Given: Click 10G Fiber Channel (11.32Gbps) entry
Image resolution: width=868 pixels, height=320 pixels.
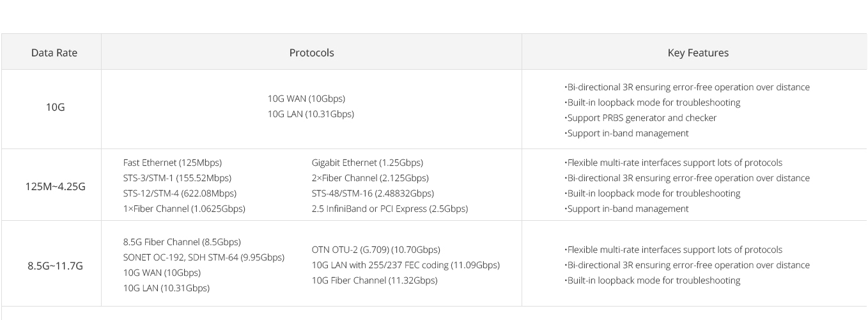Looking at the screenshot, I should click(x=375, y=280).
